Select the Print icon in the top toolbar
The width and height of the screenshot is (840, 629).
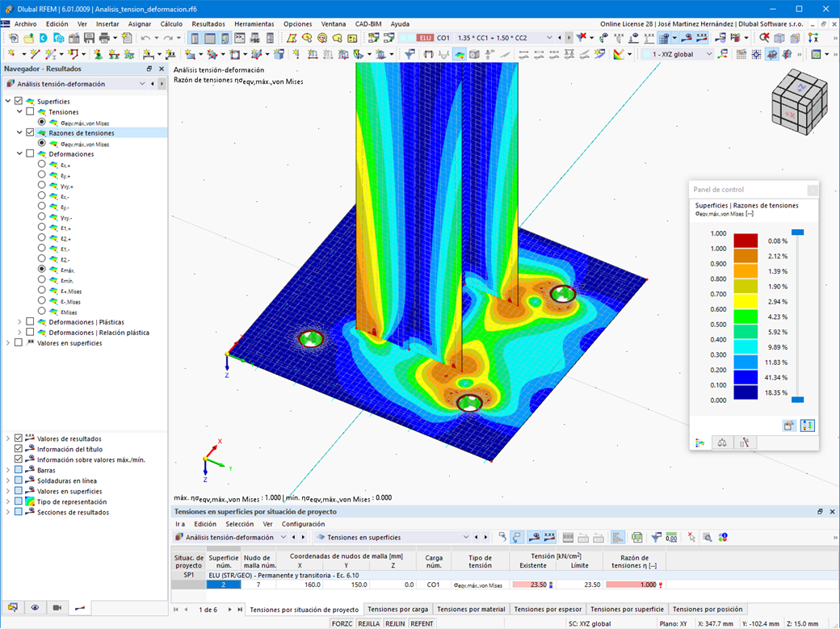coord(104,37)
